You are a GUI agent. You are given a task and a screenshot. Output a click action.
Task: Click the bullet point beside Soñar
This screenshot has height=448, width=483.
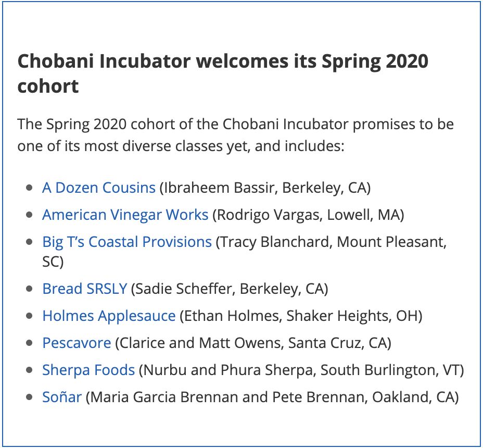[x=30, y=397]
